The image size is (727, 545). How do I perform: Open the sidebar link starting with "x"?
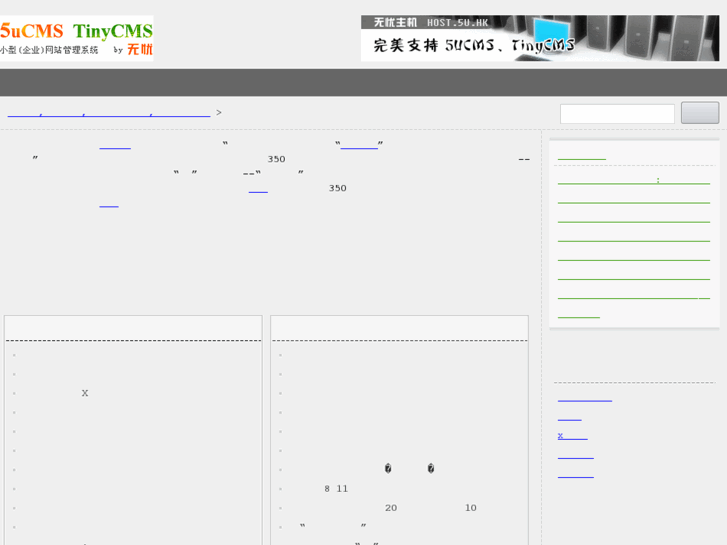pyautogui.click(x=573, y=436)
